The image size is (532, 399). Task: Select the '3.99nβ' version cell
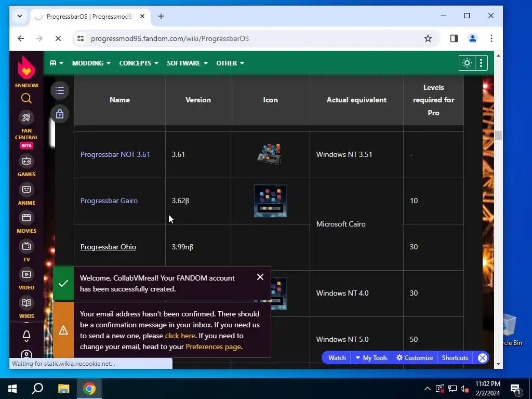198,247
